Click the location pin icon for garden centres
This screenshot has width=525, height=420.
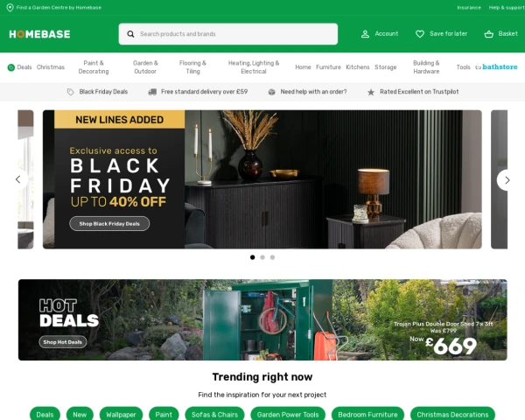pos(10,7)
